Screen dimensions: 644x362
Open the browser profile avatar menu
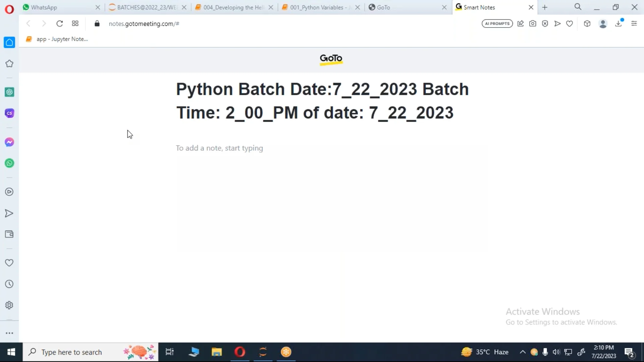pyautogui.click(x=603, y=23)
